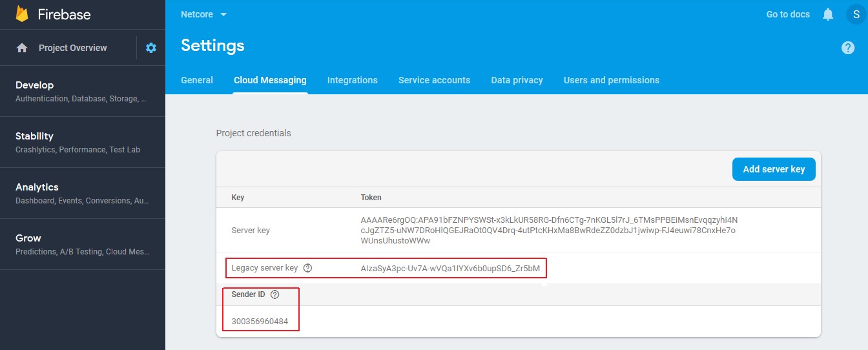The image size is (868, 350).
Task: Select the Legacy server key token value
Action: click(450, 268)
